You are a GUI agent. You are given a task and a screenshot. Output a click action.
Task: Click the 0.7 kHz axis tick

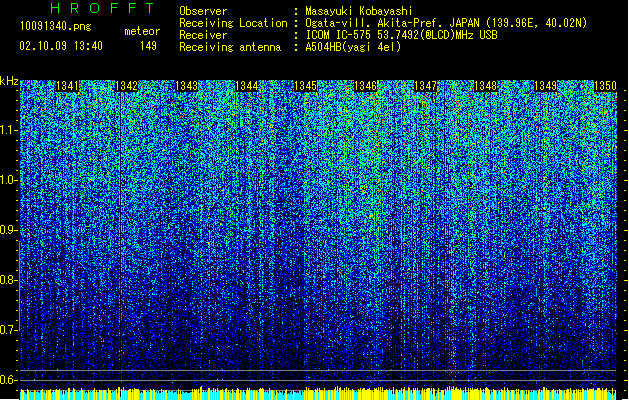(9, 330)
